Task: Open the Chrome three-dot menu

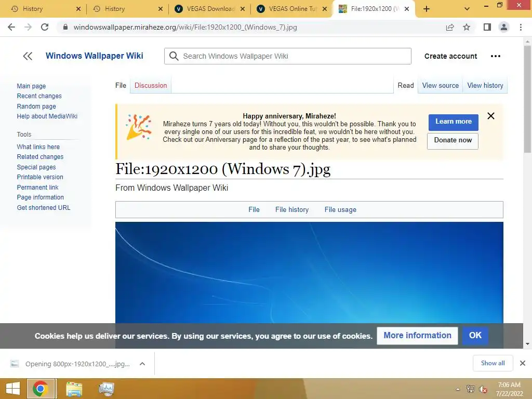Action: tap(521, 27)
